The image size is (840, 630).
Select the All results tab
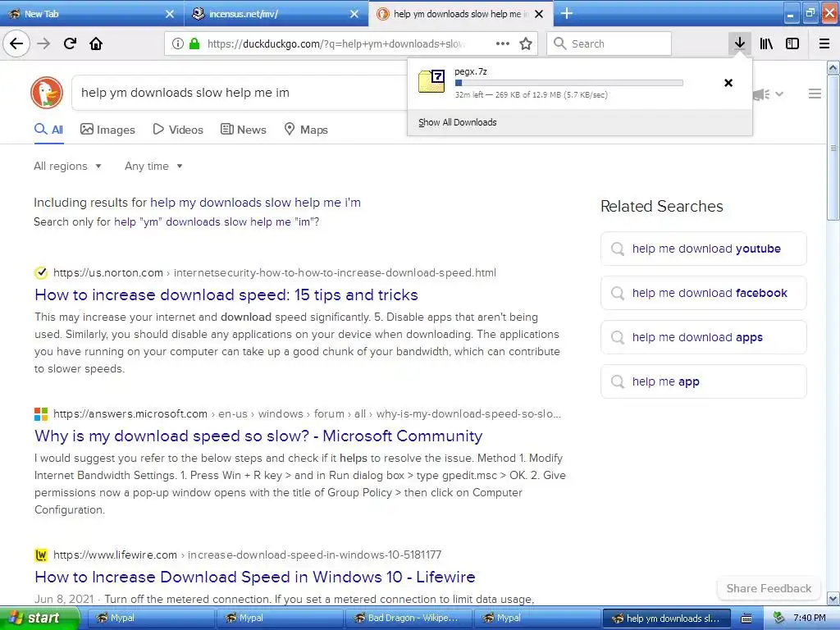48,130
